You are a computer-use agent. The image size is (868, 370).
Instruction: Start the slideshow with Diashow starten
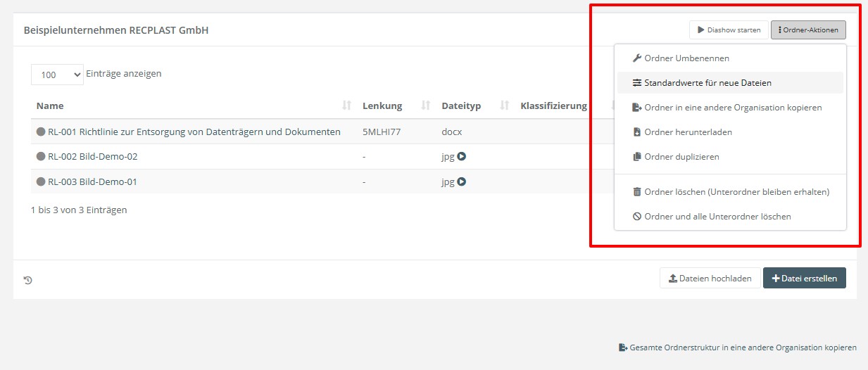[729, 30]
